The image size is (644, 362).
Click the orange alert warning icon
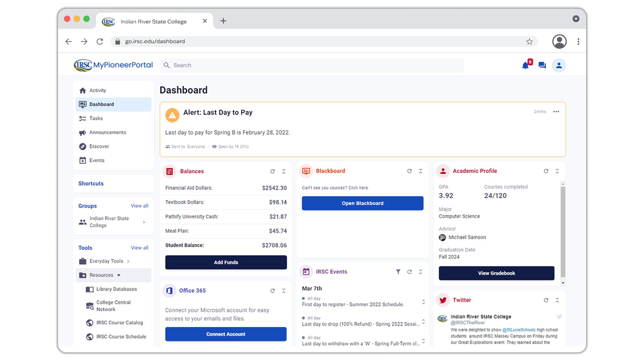coord(172,115)
